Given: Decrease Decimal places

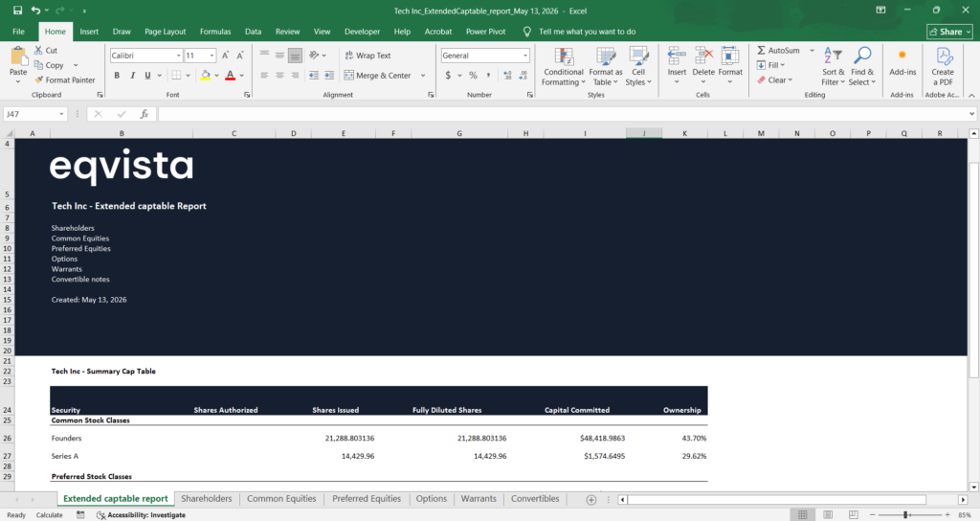Looking at the screenshot, I should point(523,75).
